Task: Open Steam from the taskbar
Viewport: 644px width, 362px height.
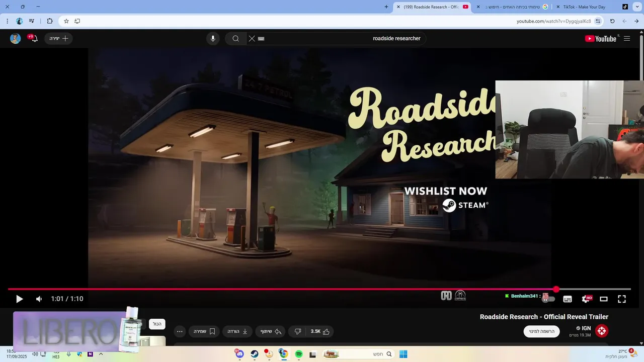Action: tap(255, 354)
